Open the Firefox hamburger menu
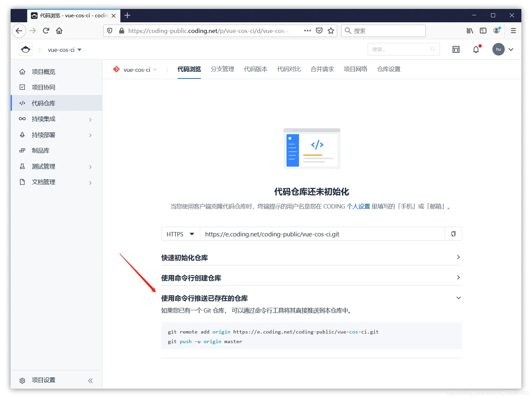Image resolution: width=532 pixels, height=399 pixels. 513,31
